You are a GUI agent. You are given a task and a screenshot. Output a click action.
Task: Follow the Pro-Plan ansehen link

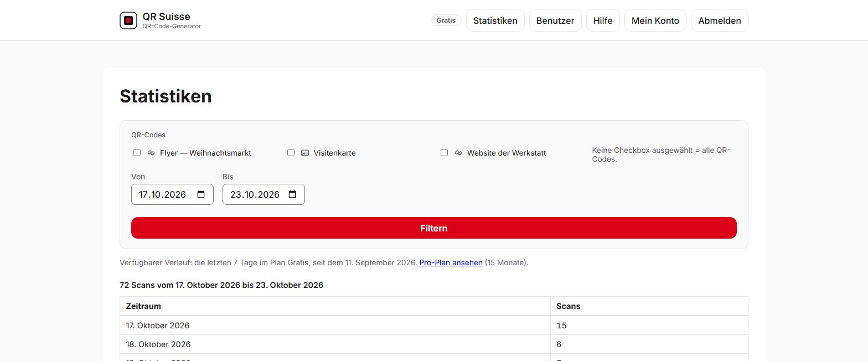(451, 262)
